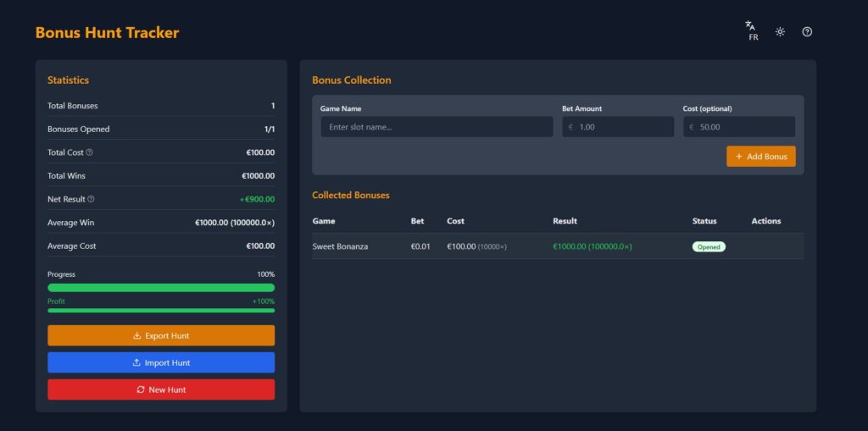Click the €100.00 (10000×) cost cell

point(476,246)
